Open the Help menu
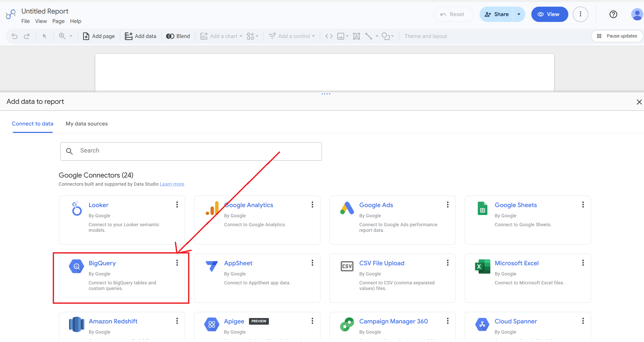 click(76, 21)
